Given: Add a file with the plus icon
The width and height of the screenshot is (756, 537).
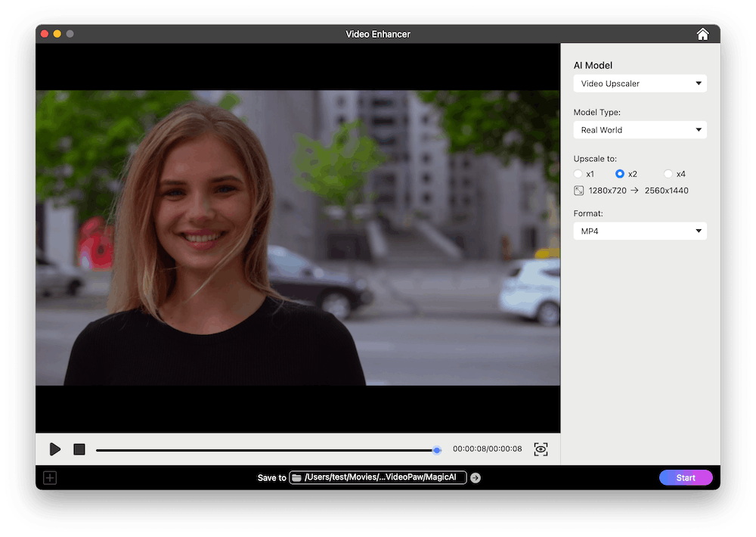Looking at the screenshot, I should [50, 478].
